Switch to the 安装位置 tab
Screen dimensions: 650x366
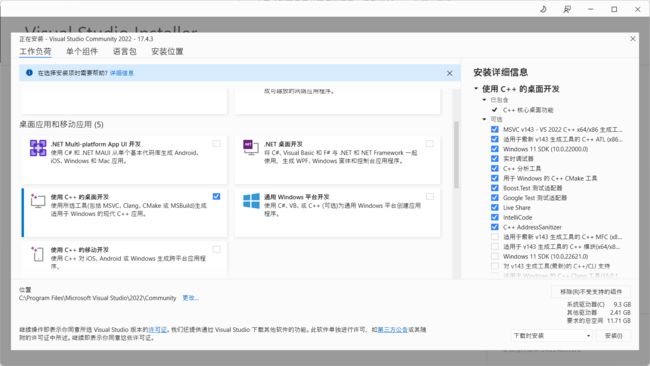pyautogui.click(x=167, y=51)
